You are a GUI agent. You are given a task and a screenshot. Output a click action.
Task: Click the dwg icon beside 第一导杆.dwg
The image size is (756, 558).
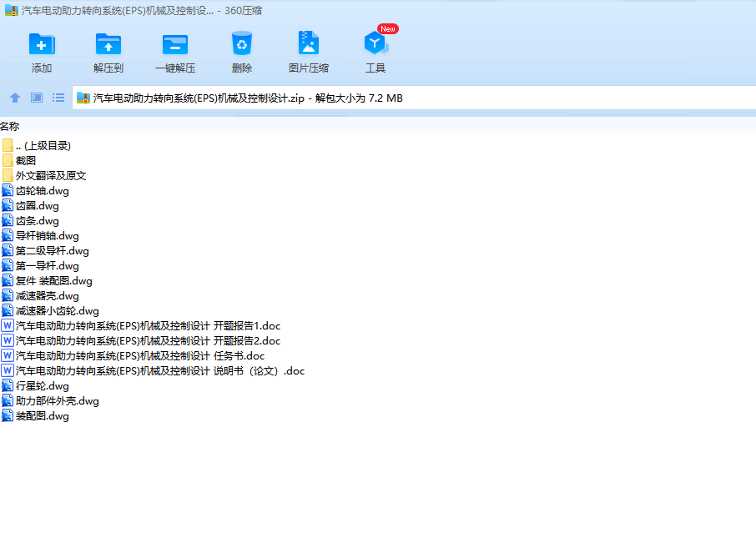tap(8, 265)
